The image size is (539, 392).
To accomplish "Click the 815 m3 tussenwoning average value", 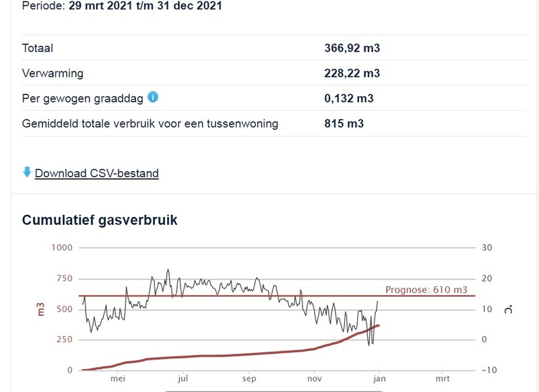I will 344,124.
